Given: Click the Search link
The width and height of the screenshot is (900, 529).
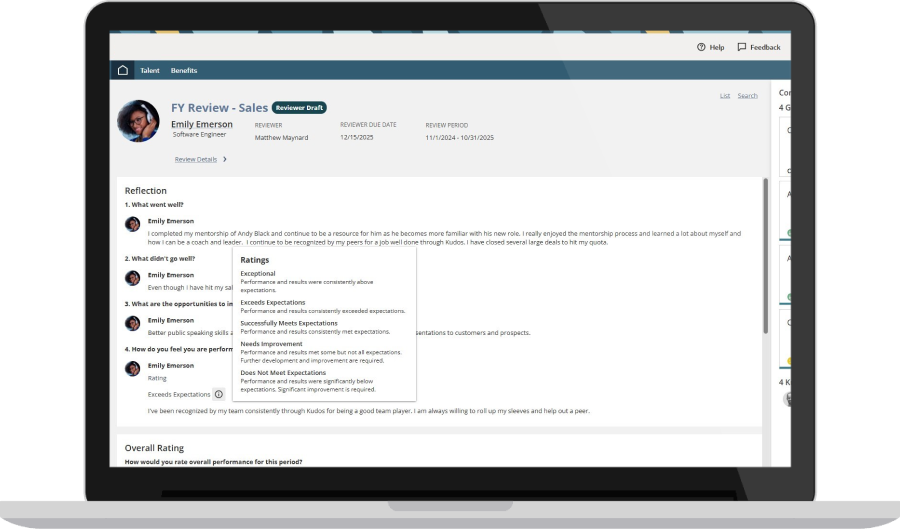Looking at the screenshot, I should click(x=747, y=96).
